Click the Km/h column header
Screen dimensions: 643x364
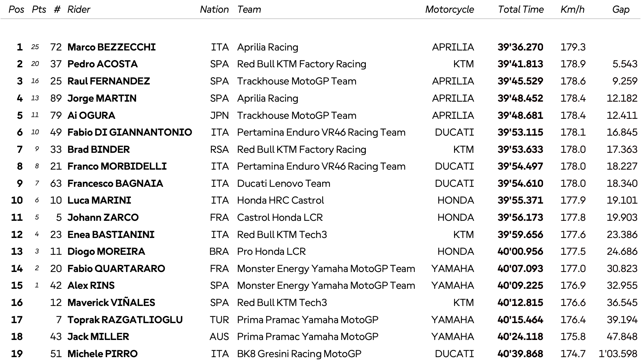click(x=572, y=9)
